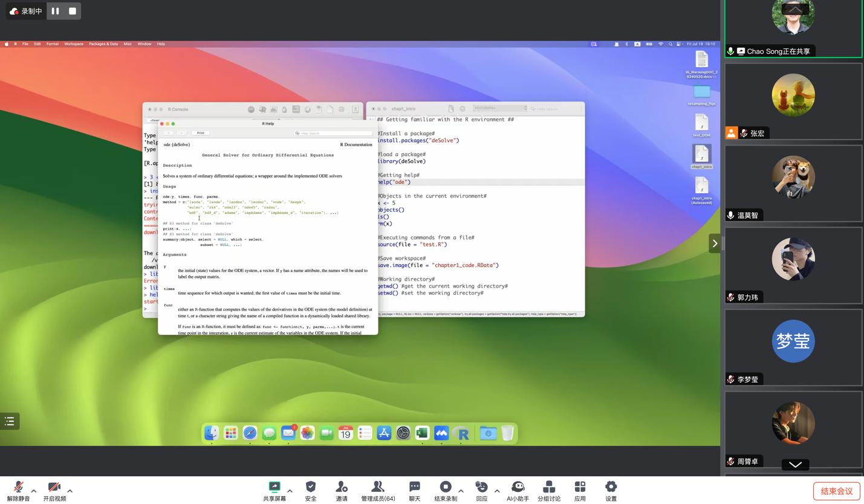864x504 pixels.
Task: Expand audio options arrow beside 解除静音
Action: 34,491
